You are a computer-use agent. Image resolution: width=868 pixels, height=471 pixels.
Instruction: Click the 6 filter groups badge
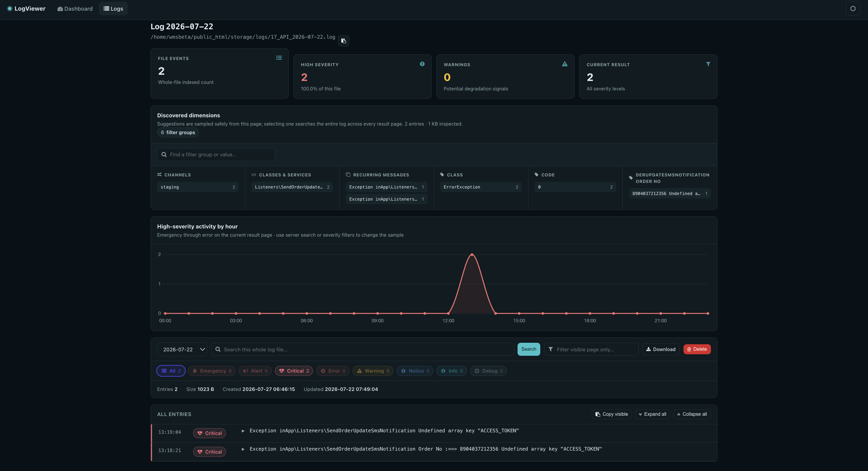[x=178, y=132]
